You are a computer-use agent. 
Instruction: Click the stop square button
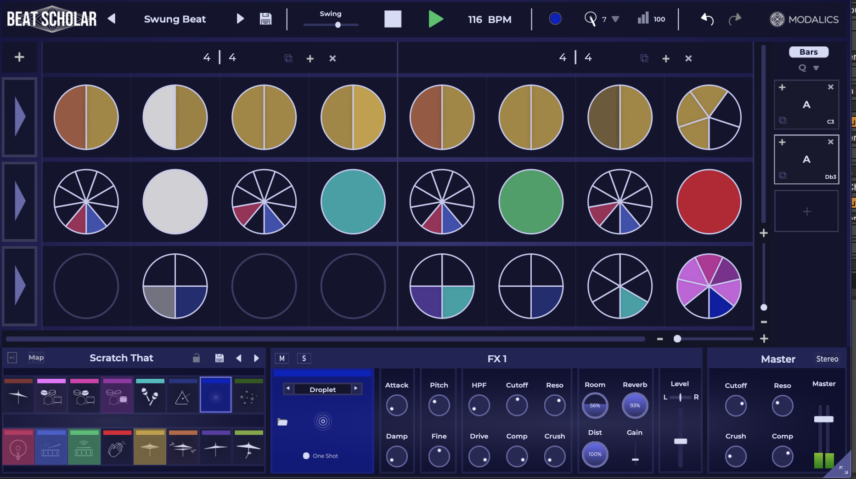[393, 19]
